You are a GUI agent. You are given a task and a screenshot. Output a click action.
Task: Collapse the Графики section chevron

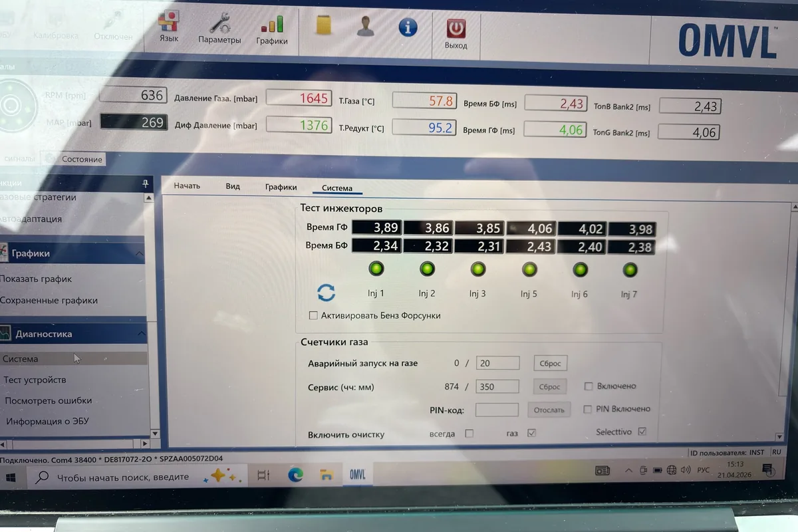point(140,253)
